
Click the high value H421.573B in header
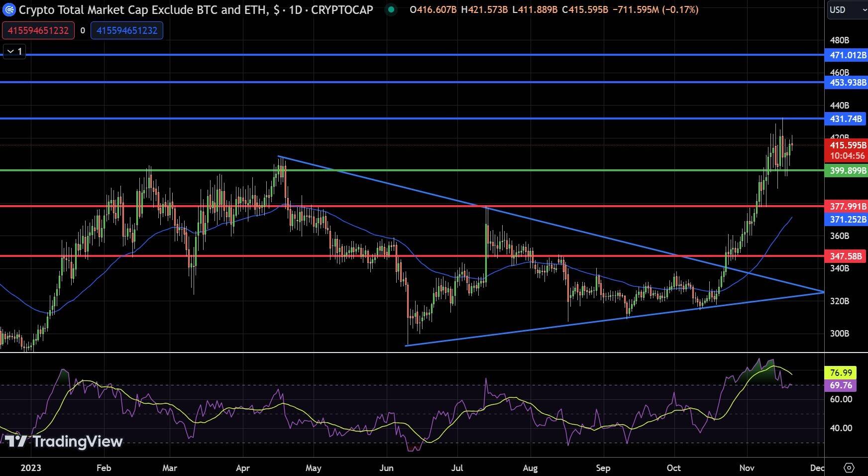[x=484, y=9]
